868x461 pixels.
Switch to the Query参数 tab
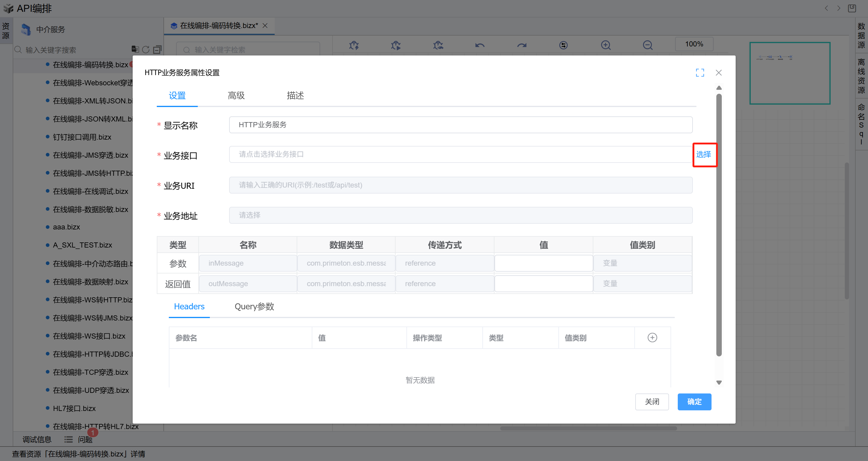tap(254, 306)
